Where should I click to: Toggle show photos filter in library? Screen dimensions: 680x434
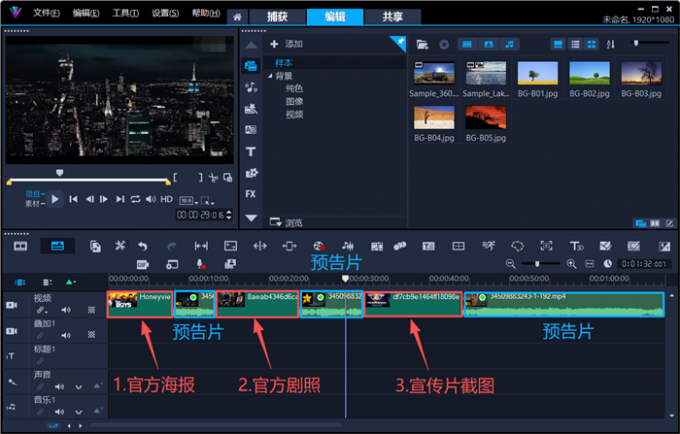(x=488, y=44)
